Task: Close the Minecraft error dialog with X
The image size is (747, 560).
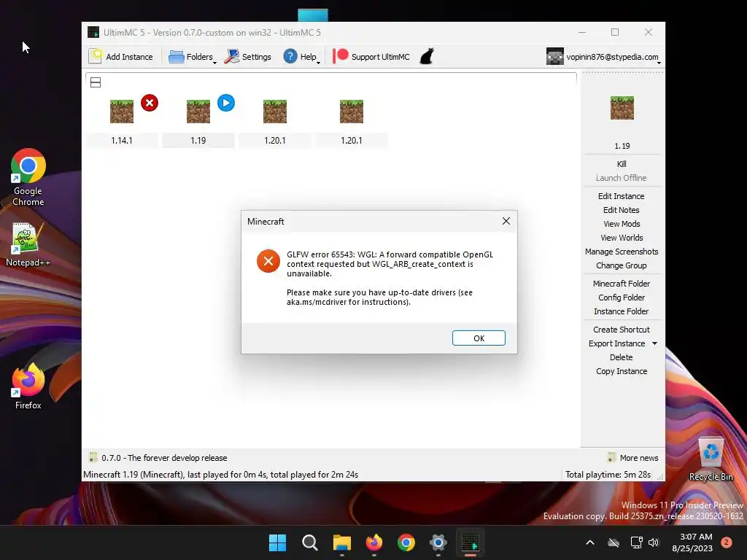Action: 506,221
